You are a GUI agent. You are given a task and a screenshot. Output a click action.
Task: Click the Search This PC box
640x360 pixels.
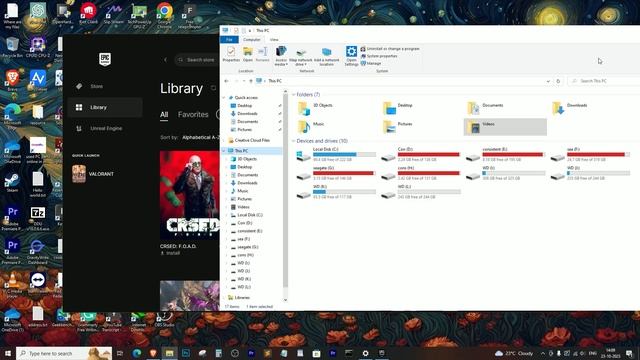pos(603,81)
